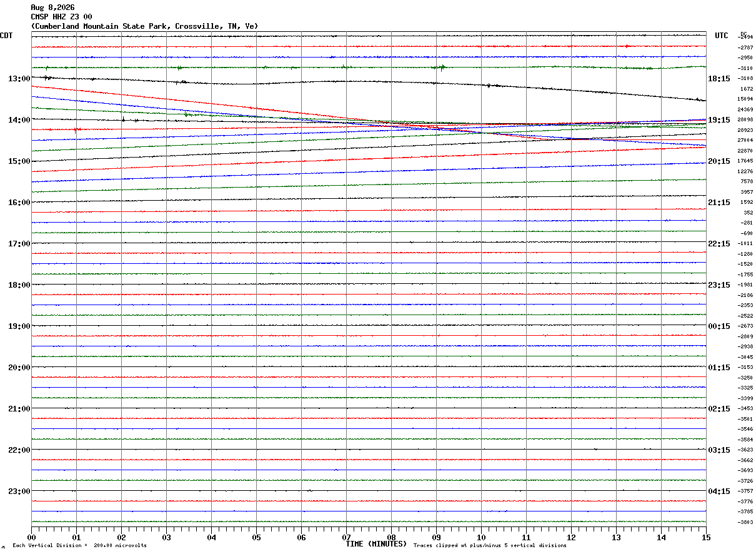Click the DC offset value "-2787"
756x554 pixels.
click(x=746, y=48)
